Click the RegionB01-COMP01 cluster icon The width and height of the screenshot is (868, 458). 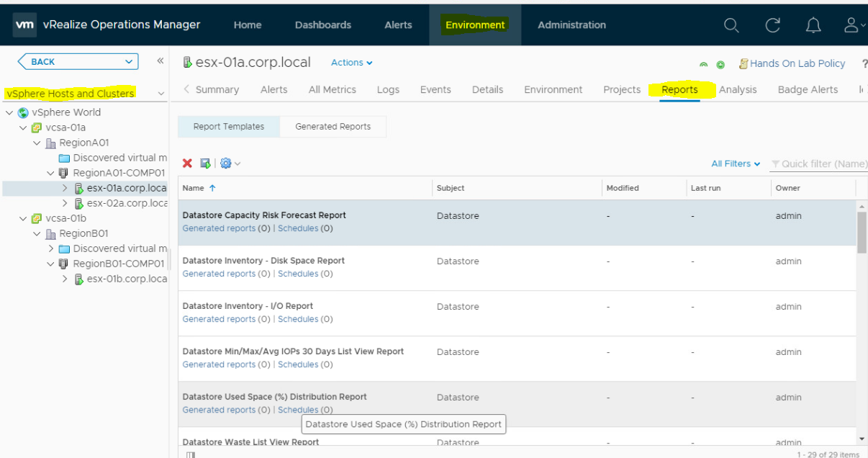point(64,264)
